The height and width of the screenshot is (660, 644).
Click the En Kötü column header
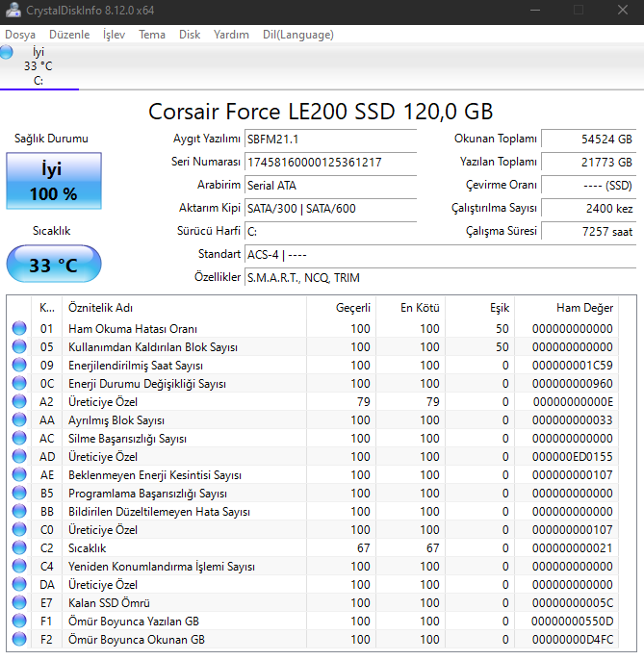[x=411, y=308]
